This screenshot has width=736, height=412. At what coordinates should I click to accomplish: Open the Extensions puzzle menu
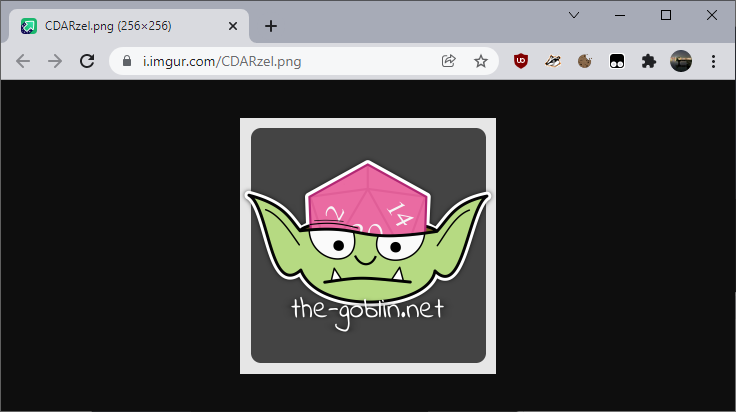click(649, 61)
